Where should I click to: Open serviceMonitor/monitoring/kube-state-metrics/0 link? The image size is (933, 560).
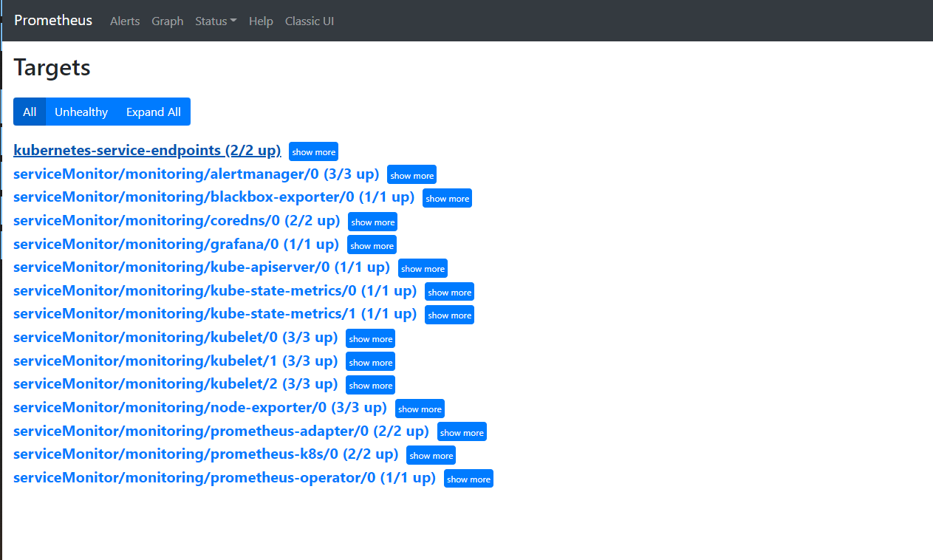[215, 291]
